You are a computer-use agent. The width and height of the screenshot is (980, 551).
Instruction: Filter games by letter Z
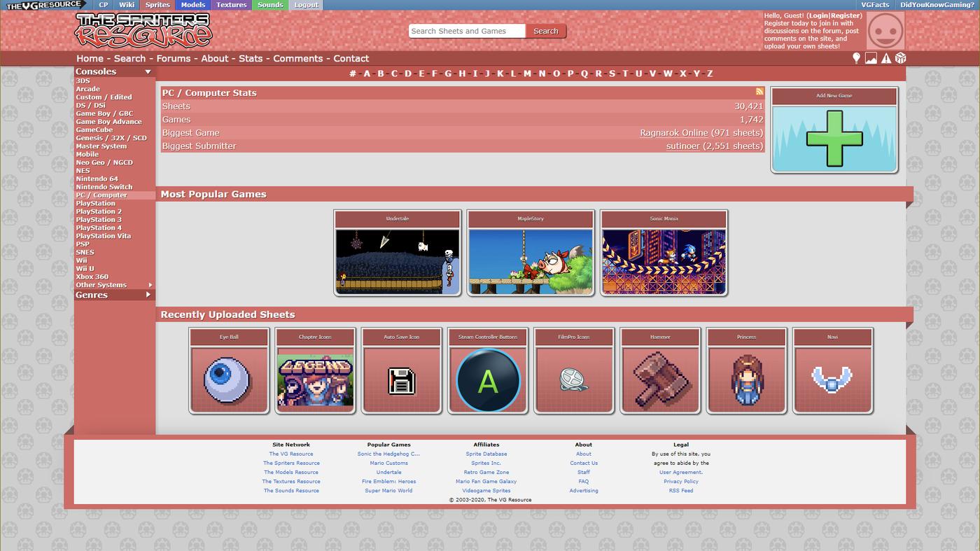click(709, 74)
